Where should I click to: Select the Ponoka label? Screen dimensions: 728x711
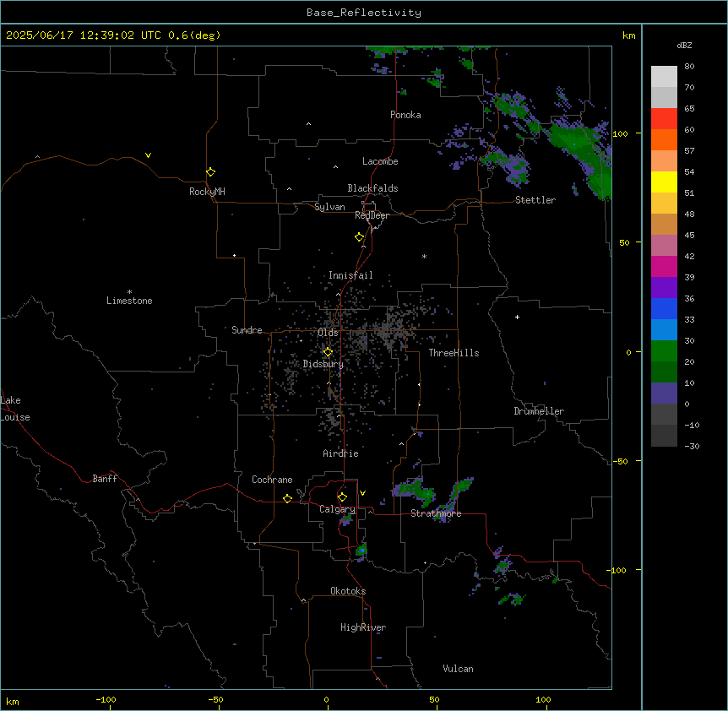[x=405, y=115]
